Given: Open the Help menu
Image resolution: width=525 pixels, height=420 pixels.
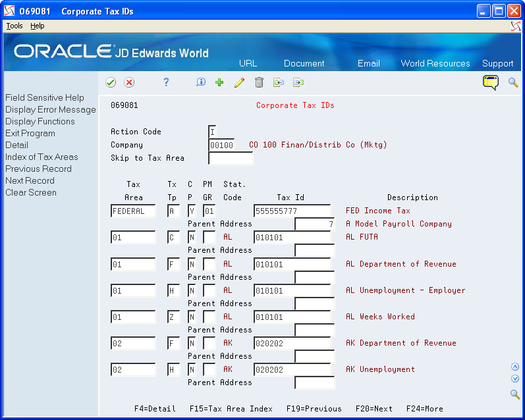Looking at the screenshot, I should (x=37, y=26).
